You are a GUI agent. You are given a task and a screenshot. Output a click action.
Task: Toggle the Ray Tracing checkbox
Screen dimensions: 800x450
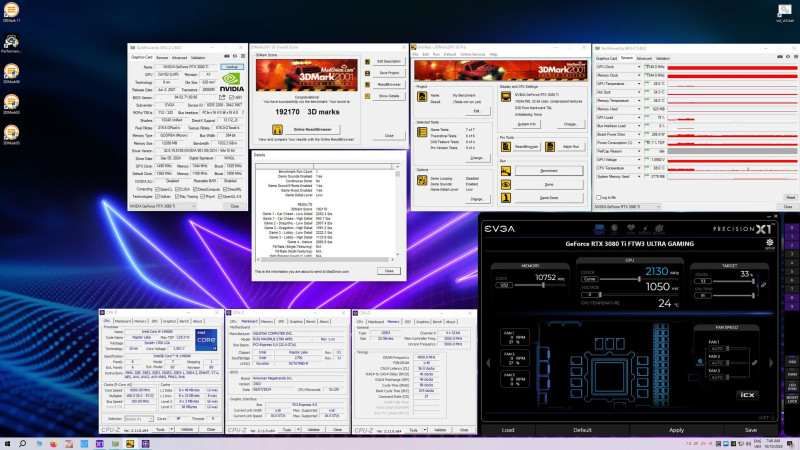(x=177, y=196)
